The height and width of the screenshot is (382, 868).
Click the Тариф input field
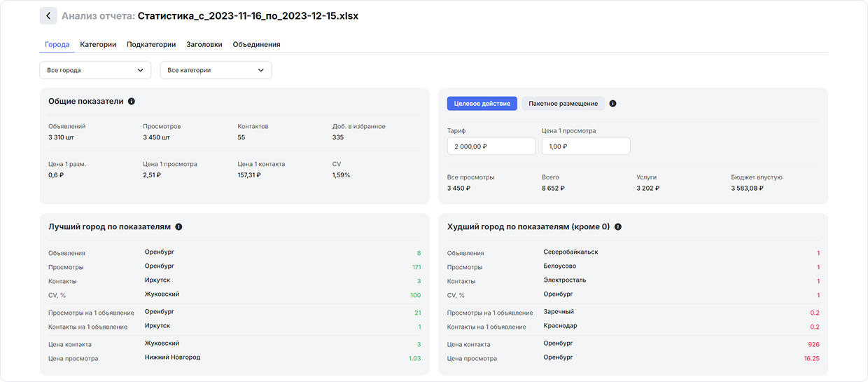491,146
